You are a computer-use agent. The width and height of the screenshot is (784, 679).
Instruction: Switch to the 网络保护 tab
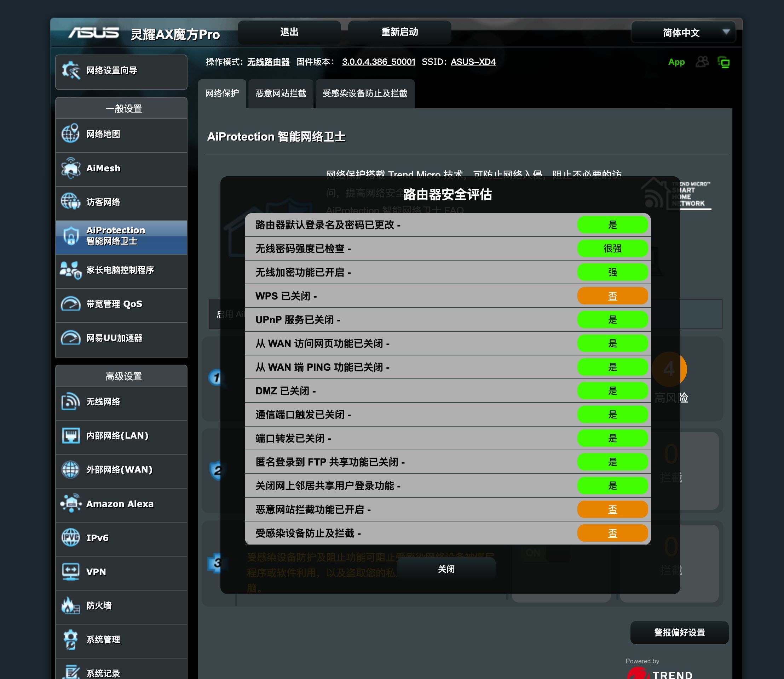tap(222, 93)
